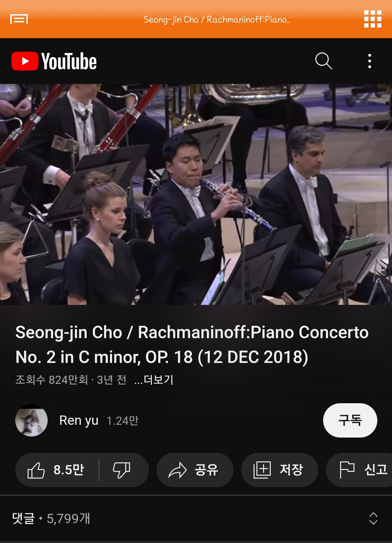Screen dimensions: 392x543
Task: Open the grid apps menu icon
Action: (x=373, y=19)
